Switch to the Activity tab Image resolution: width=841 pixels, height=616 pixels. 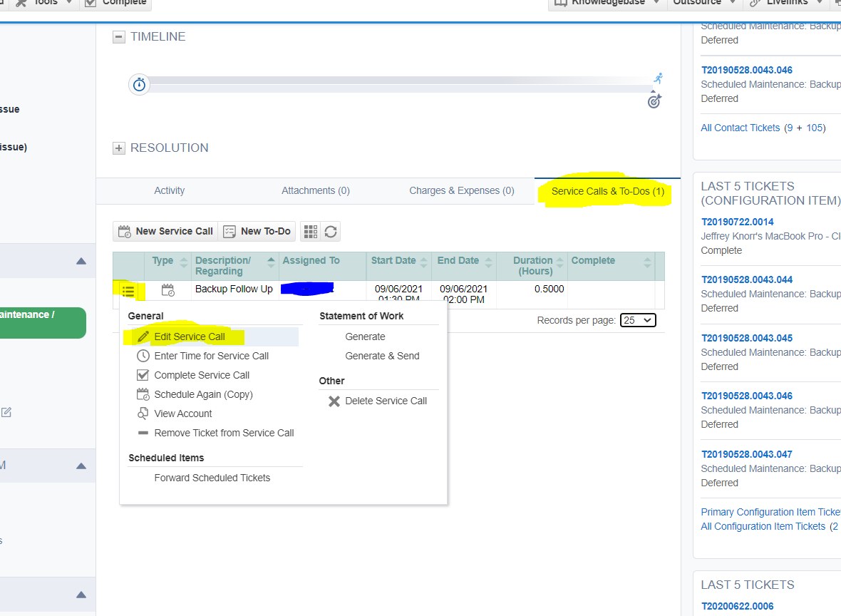(169, 190)
